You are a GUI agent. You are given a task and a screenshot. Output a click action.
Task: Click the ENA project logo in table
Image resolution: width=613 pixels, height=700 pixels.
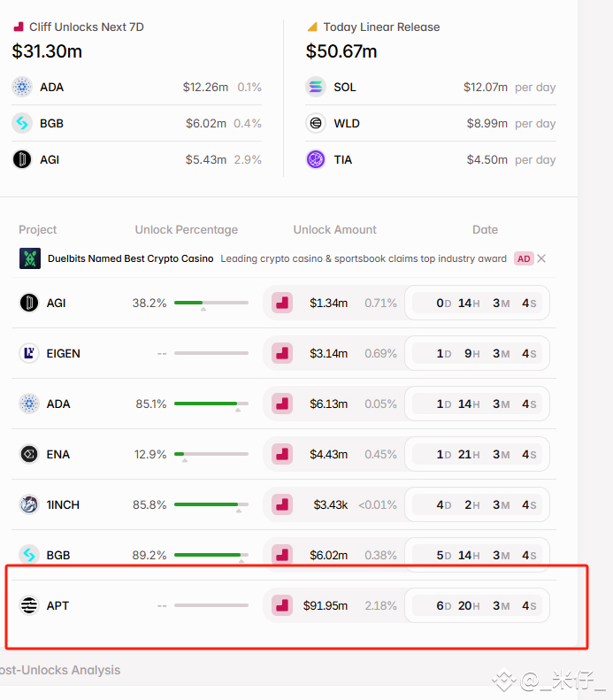coord(29,454)
